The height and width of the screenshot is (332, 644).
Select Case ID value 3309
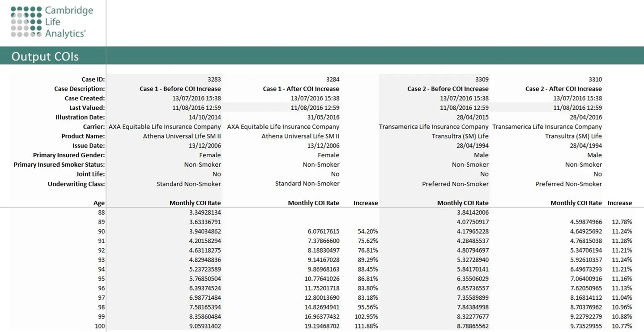(x=482, y=79)
